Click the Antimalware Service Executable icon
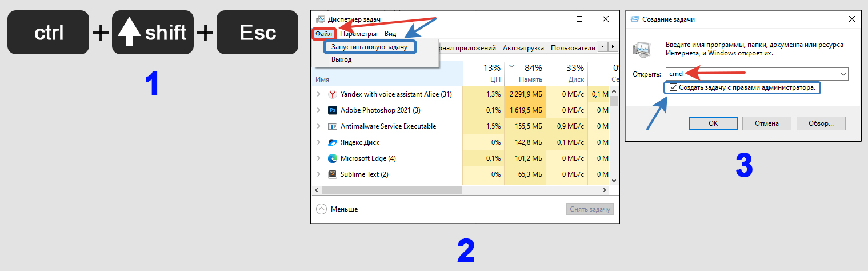The height and width of the screenshot is (271, 868). (x=333, y=126)
